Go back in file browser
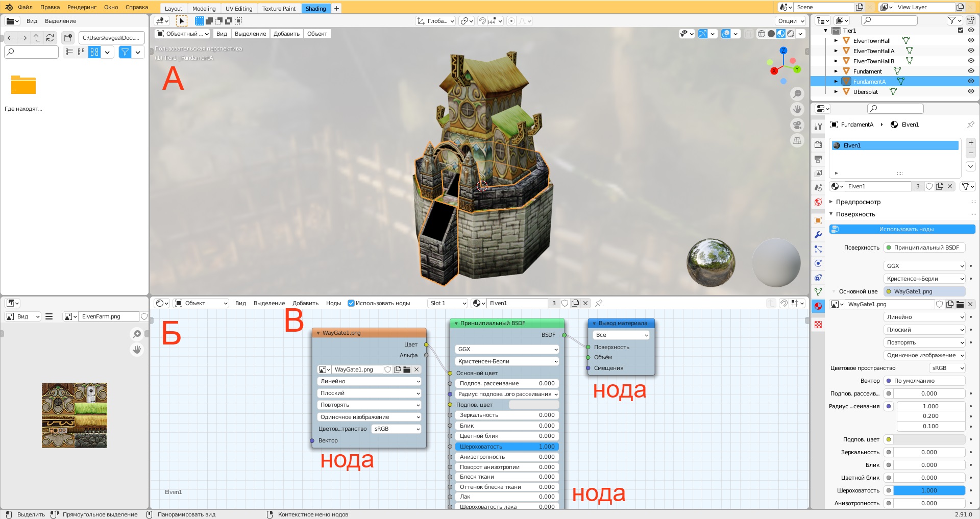This screenshot has width=980, height=519. (x=11, y=38)
